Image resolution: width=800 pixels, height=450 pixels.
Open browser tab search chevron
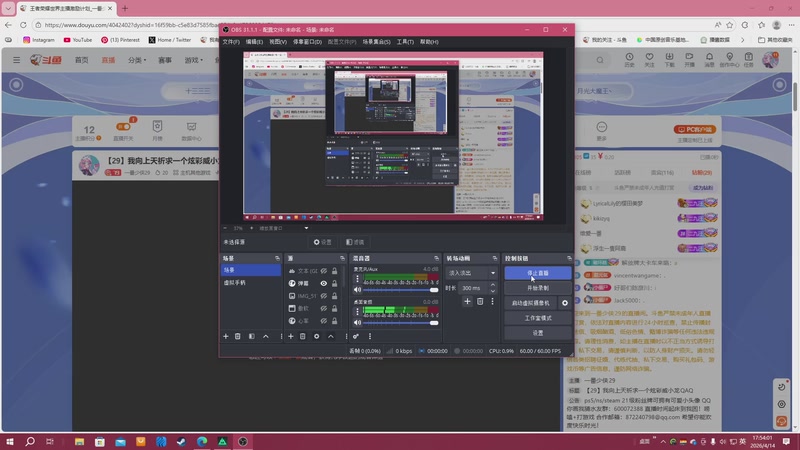[8, 8]
